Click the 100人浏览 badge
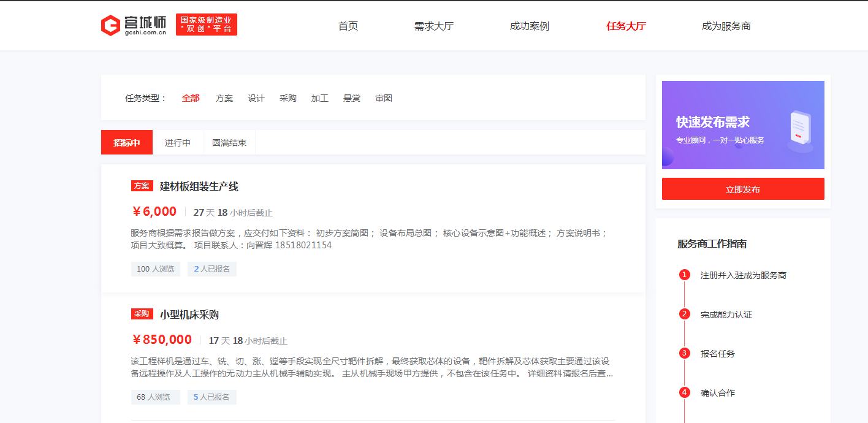The image size is (868, 423). click(156, 269)
